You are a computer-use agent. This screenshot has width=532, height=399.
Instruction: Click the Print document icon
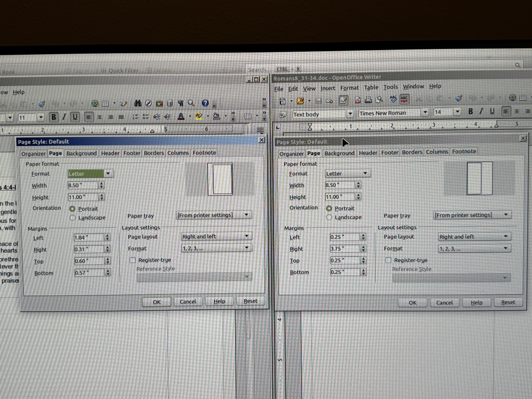(x=368, y=100)
